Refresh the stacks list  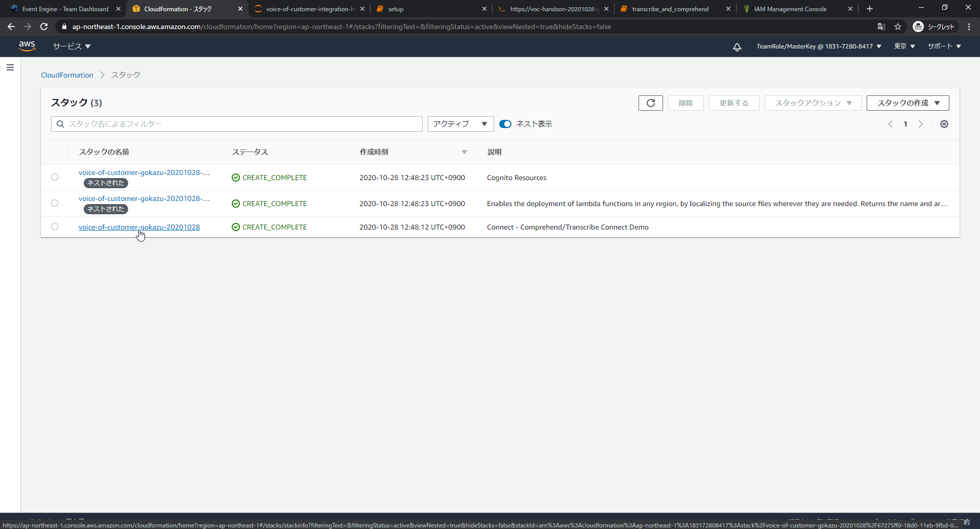point(651,103)
